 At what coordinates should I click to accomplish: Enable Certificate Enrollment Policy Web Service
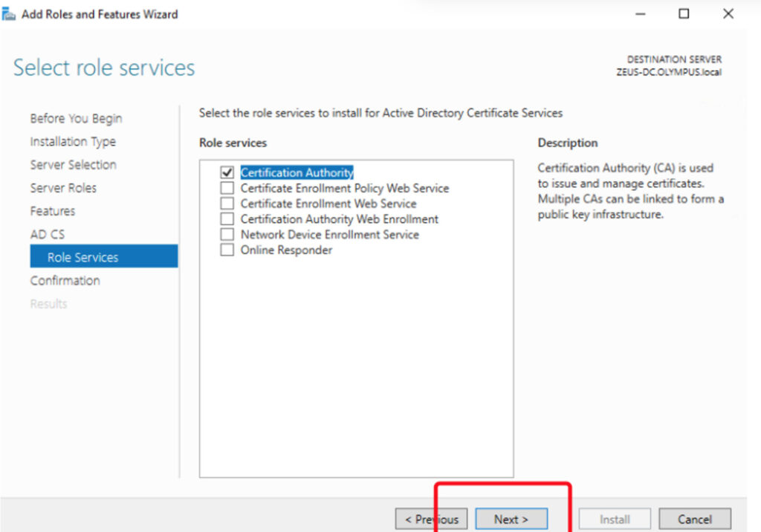pyautogui.click(x=227, y=188)
